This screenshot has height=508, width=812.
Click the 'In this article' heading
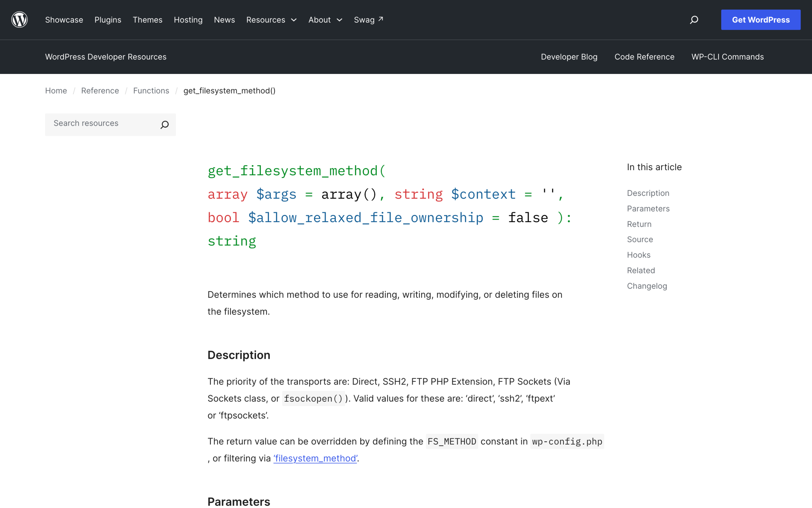[x=654, y=167]
